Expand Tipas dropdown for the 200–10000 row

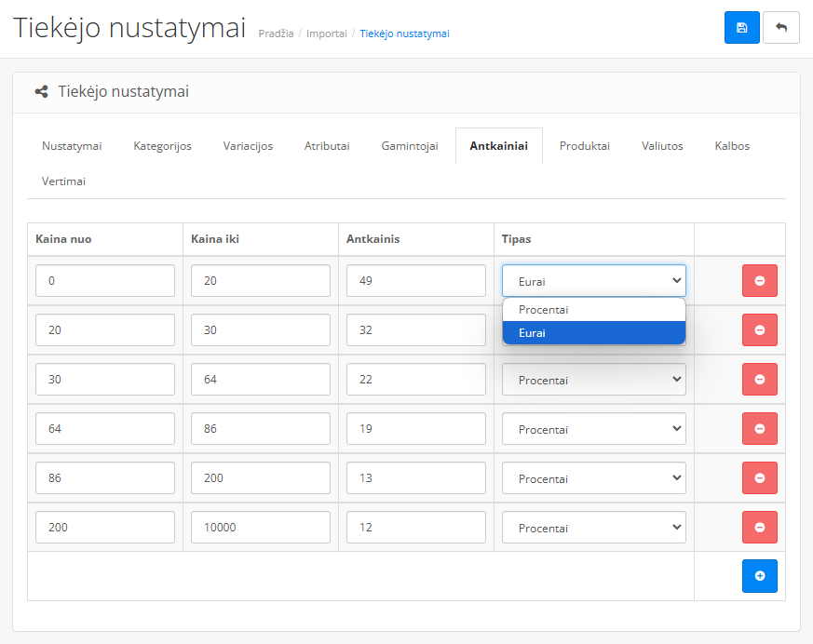(x=593, y=528)
